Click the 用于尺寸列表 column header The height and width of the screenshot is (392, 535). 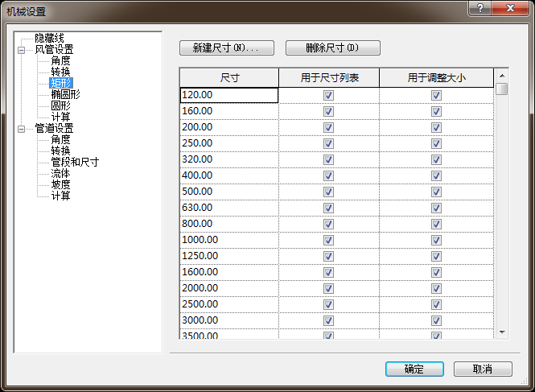click(x=329, y=78)
